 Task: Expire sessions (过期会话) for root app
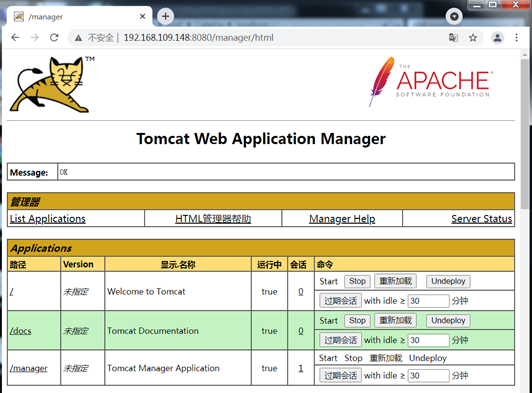pos(340,301)
